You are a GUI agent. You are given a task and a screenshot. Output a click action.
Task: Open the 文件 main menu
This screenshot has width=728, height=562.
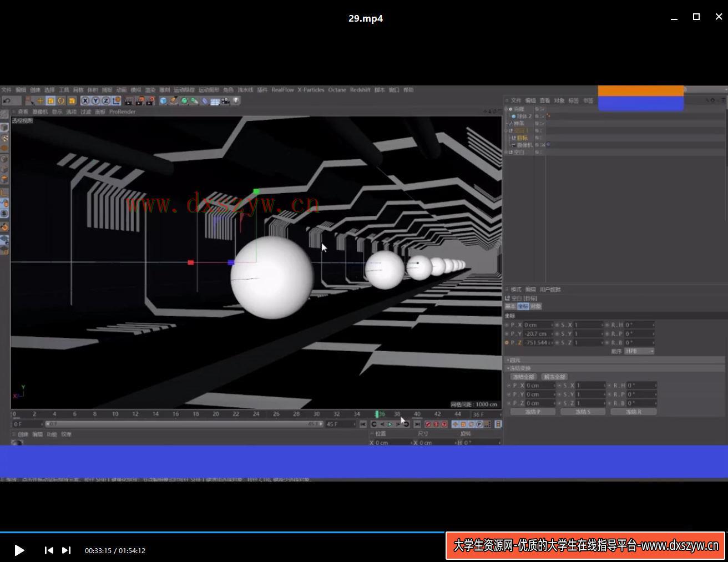[6, 90]
